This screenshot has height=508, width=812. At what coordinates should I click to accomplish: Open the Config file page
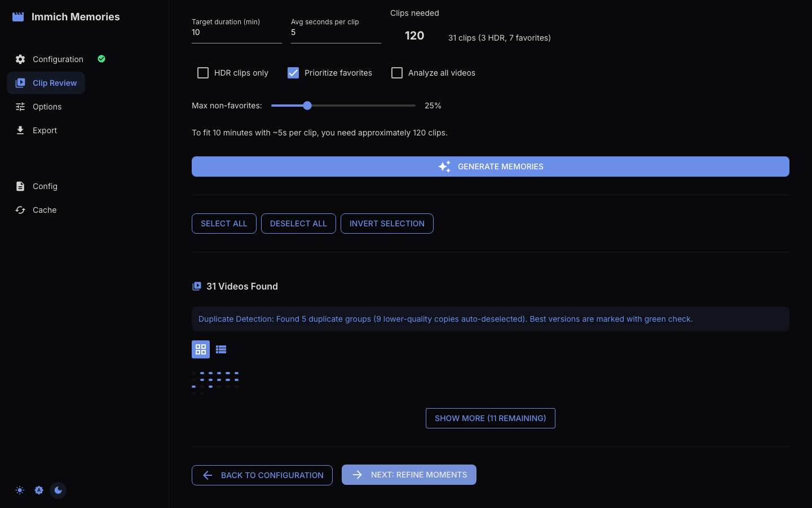[x=45, y=186]
